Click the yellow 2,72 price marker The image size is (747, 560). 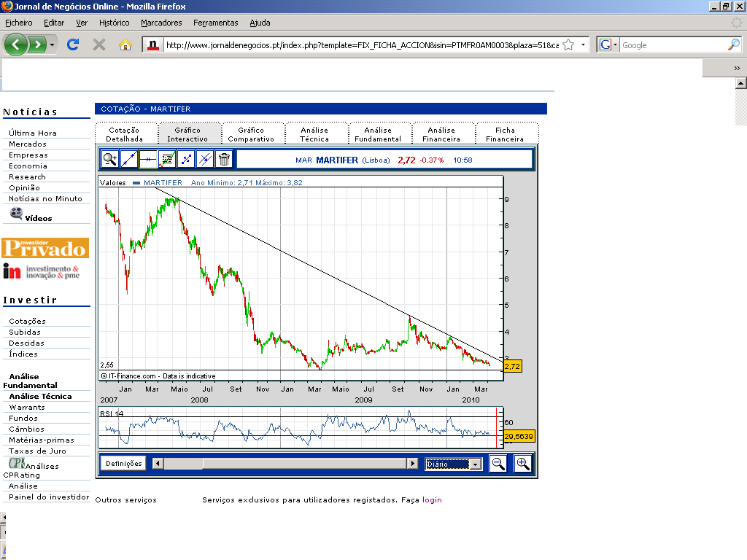(513, 366)
